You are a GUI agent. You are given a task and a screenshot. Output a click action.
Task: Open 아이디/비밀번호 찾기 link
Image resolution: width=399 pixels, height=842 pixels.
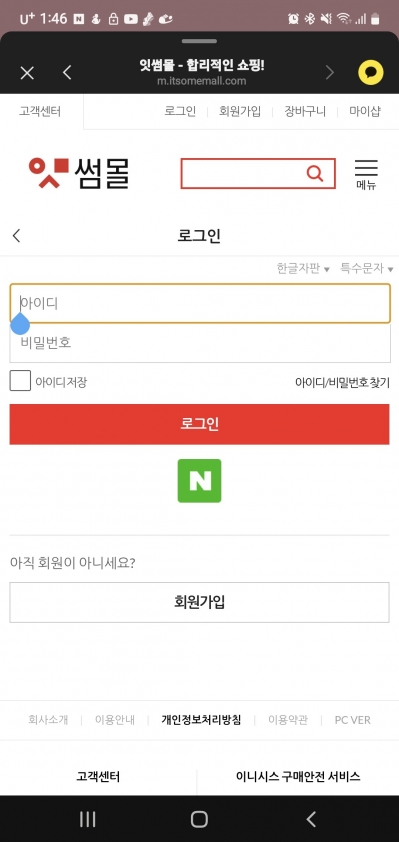click(342, 383)
